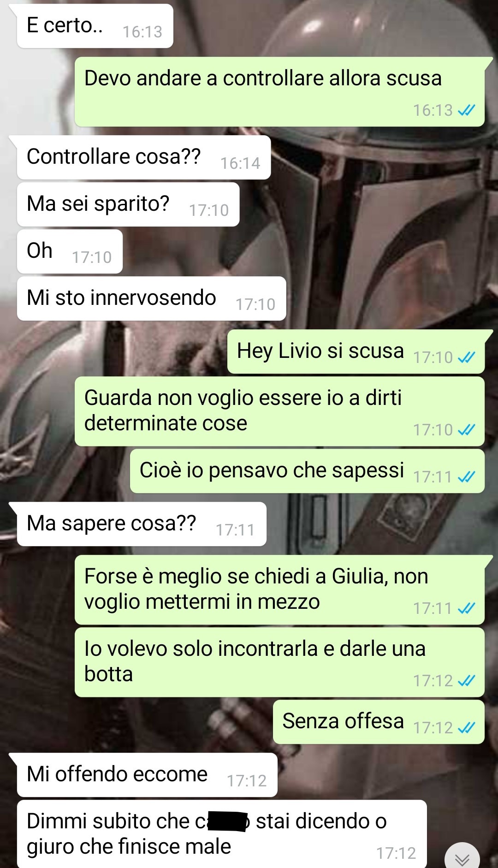Image resolution: width=498 pixels, height=868 pixels.
Task: Tap ticks on 'Guarda non voglio essere' message
Action: 466,429
